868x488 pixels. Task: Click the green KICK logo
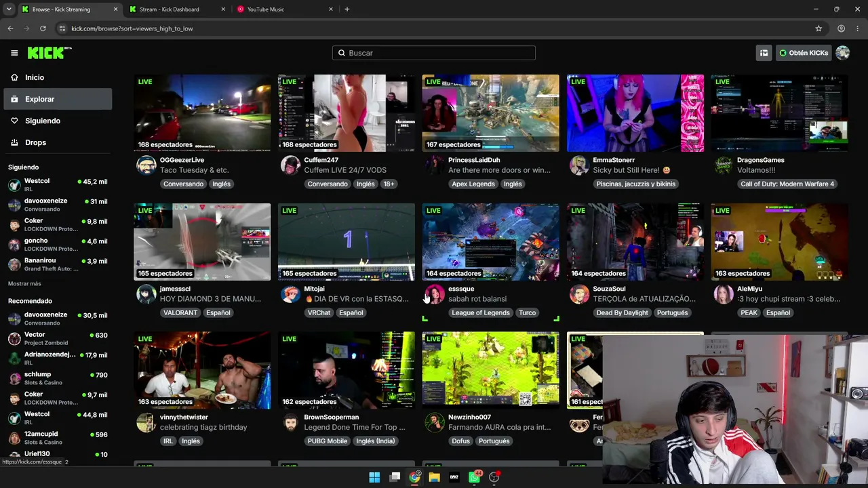[50, 53]
